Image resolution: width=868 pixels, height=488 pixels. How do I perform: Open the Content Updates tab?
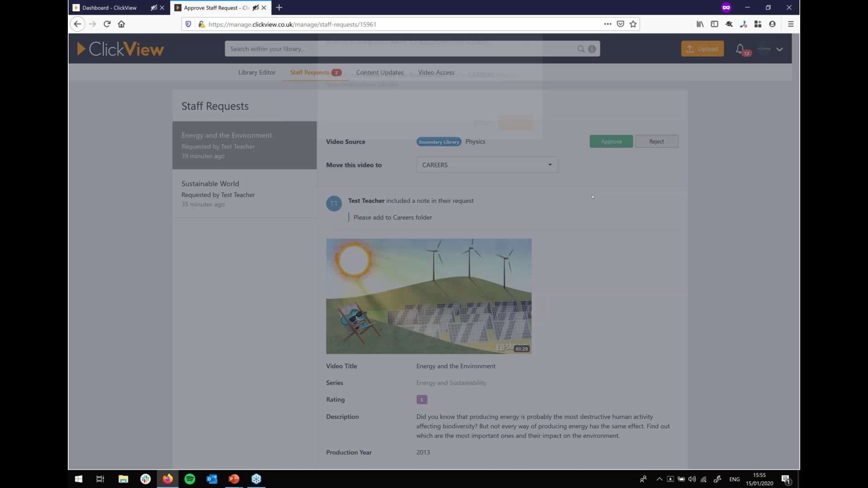click(x=380, y=72)
